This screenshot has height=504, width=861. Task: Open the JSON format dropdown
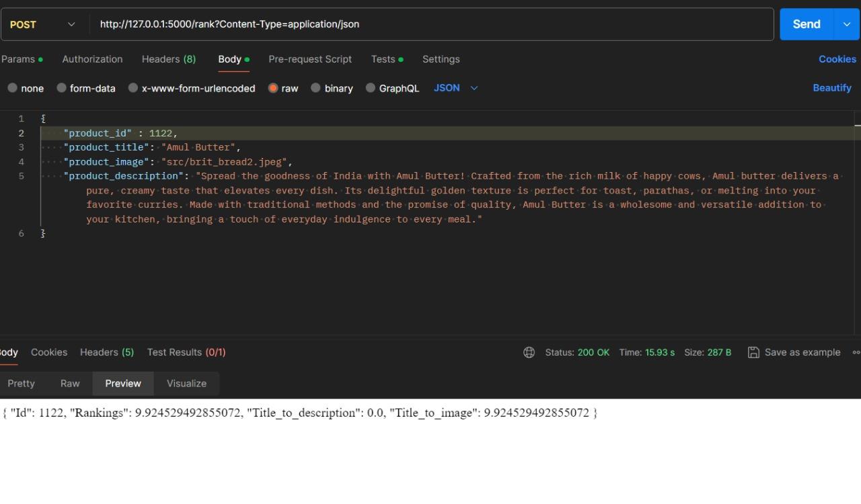[x=455, y=88]
